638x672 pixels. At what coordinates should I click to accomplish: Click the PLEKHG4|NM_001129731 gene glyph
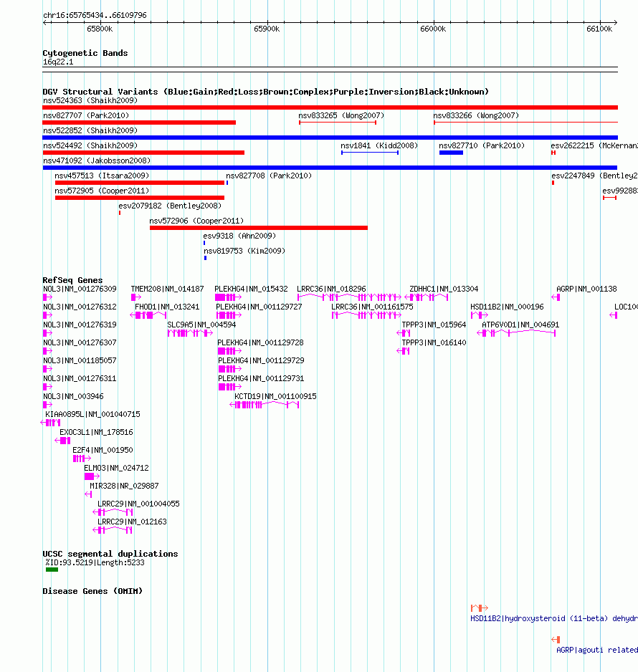pos(230,387)
